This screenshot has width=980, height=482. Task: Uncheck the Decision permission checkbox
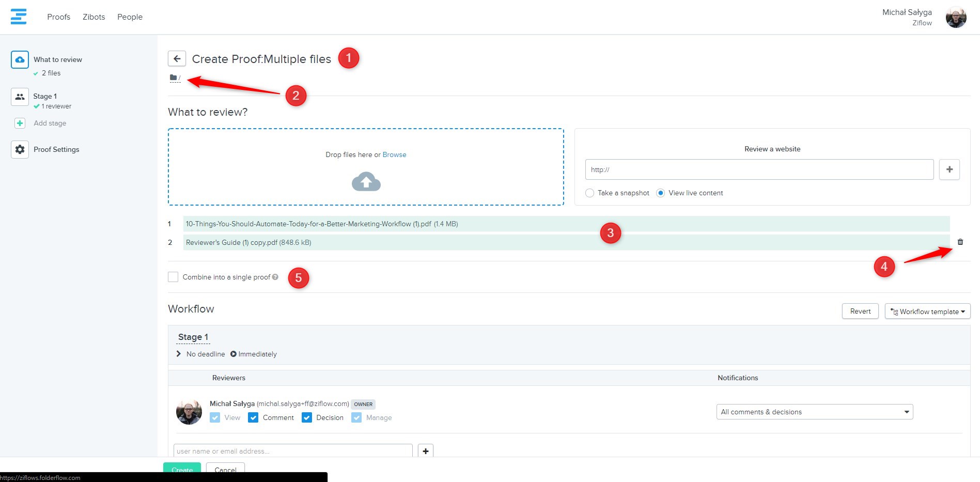click(307, 417)
